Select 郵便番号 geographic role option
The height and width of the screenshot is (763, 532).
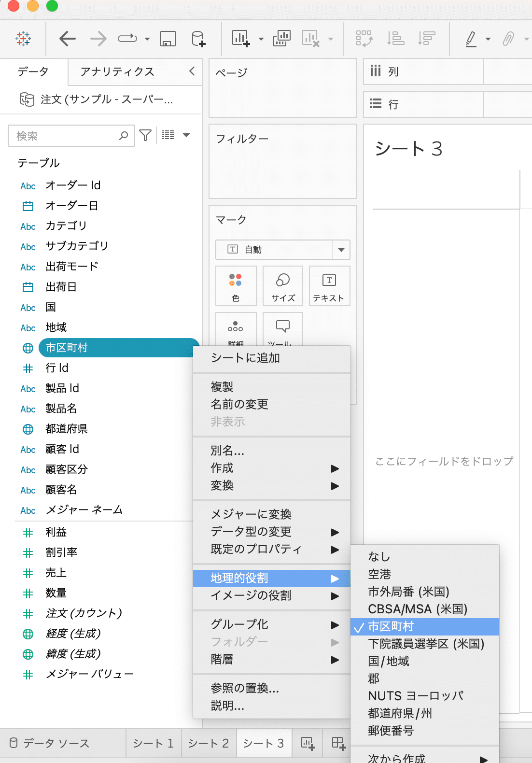pos(425,731)
